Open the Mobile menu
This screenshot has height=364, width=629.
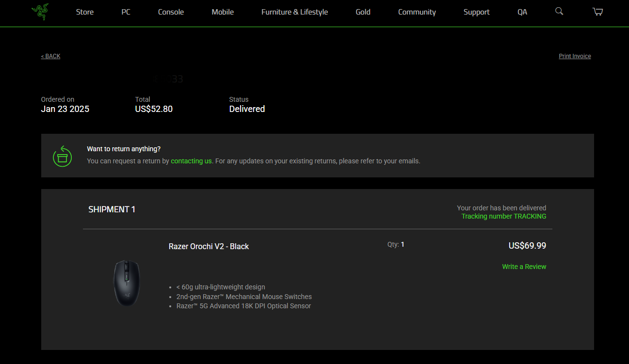click(x=223, y=12)
